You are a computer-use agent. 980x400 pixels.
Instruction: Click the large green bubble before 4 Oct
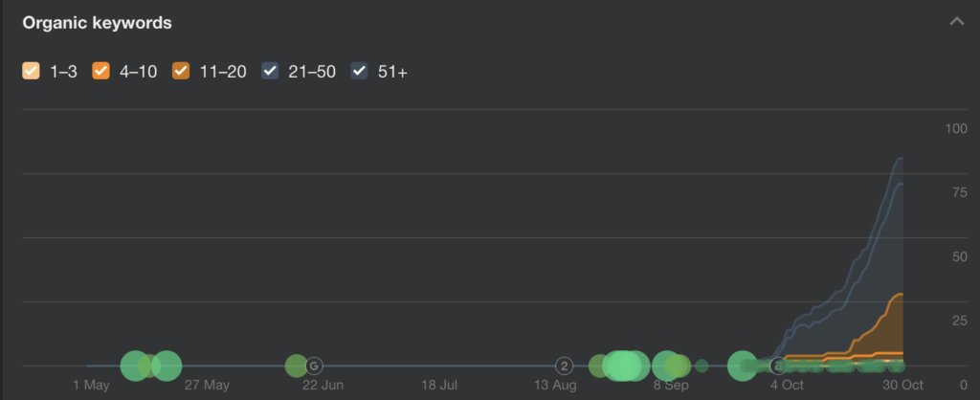point(743,366)
